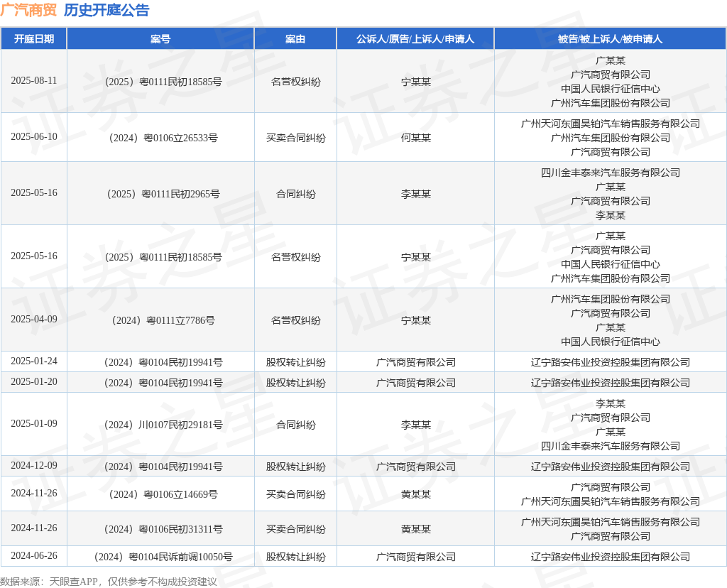This screenshot has width=727, height=588.
Task: Click the date 2025-01-09
Action: pyautogui.click(x=34, y=424)
